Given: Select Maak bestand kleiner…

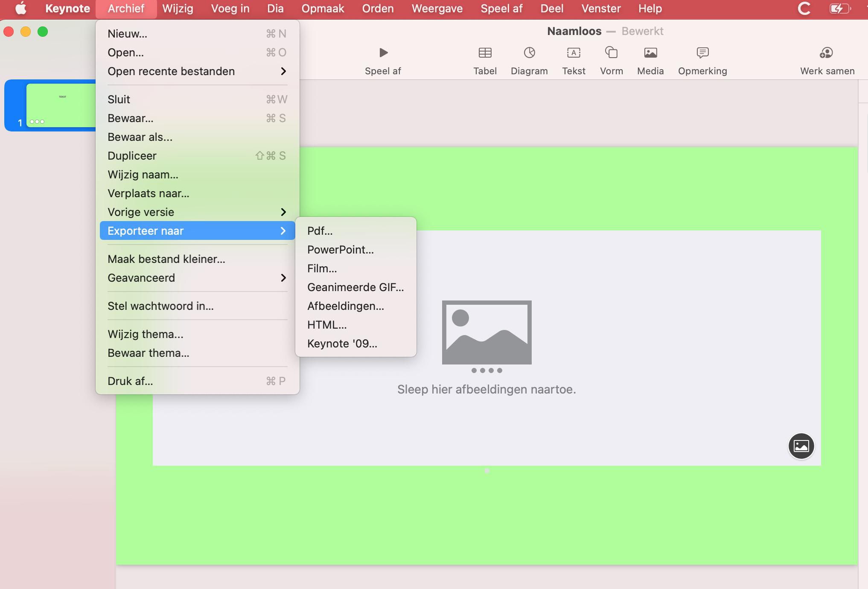Looking at the screenshot, I should coord(197,259).
